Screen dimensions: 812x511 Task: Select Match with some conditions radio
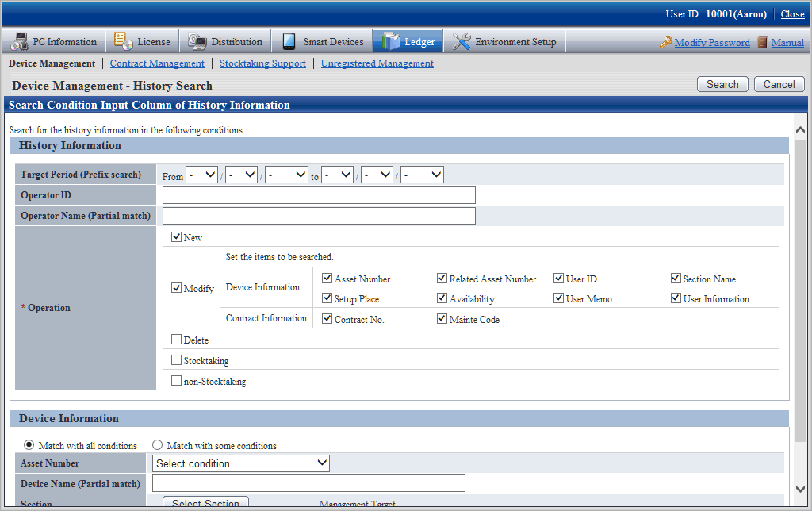click(158, 445)
